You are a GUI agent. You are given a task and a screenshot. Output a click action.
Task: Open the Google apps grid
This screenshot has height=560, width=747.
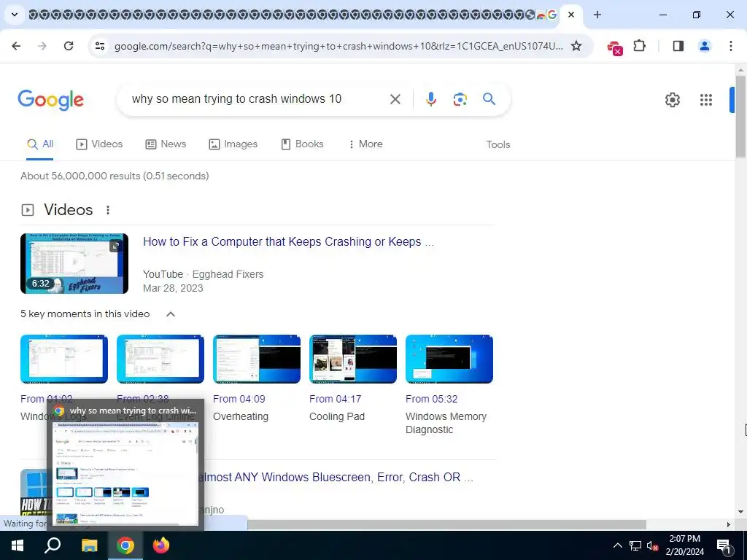pos(705,99)
